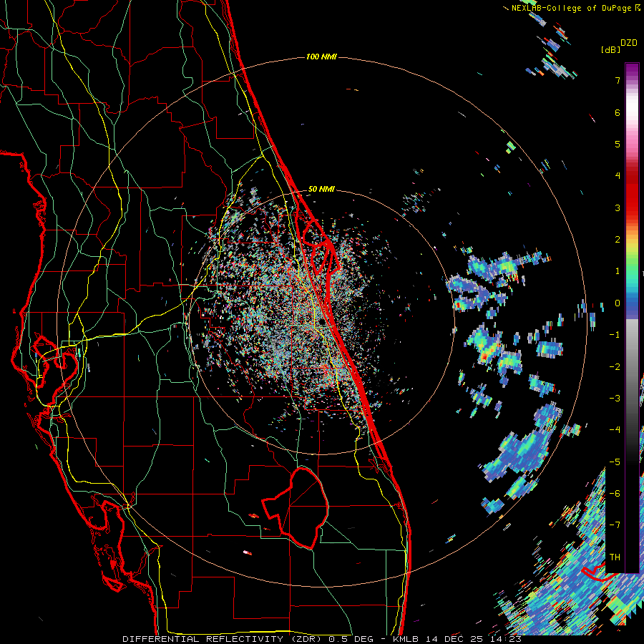The image size is (644, 644).
Task: Click the 2 value on the ZDR scale
Action: (618, 240)
